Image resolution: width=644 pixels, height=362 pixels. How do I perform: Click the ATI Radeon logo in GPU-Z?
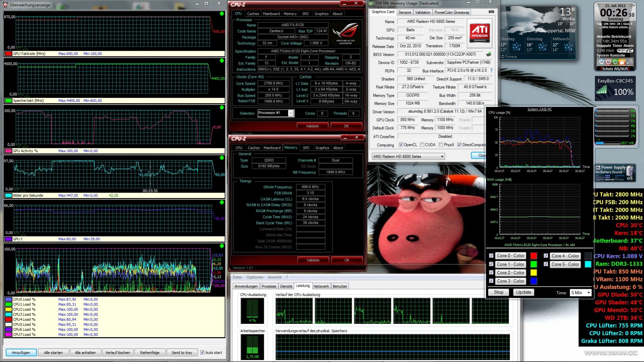pos(480,33)
